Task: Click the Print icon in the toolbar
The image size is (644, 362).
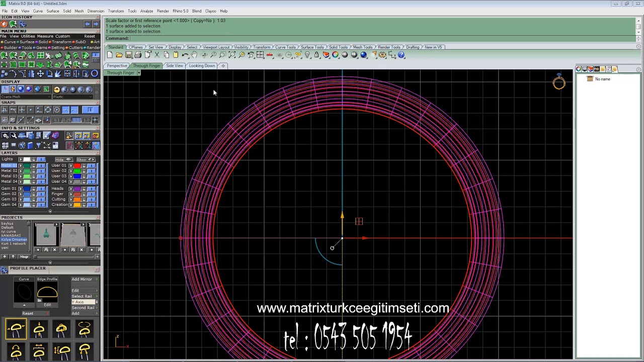Action: pyautogui.click(x=138, y=55)
